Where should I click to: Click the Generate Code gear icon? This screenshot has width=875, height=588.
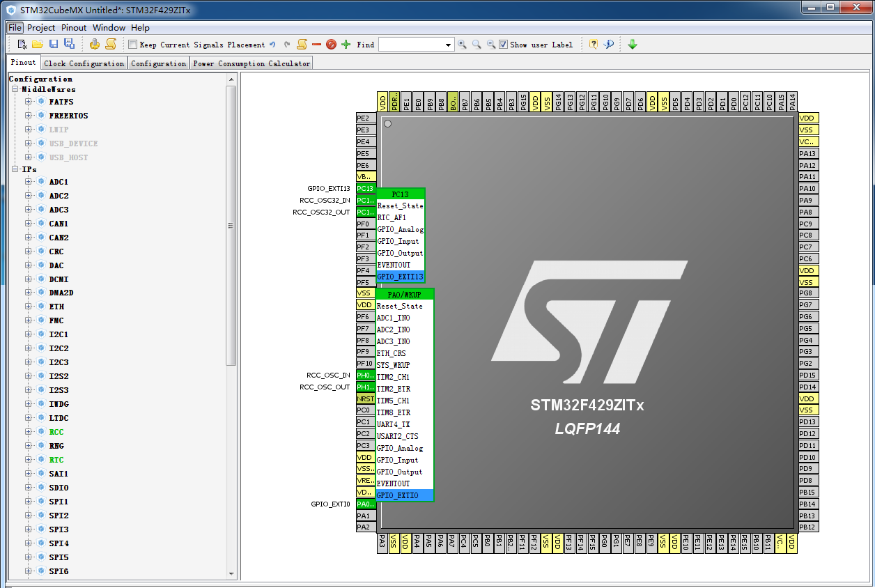[95, 45]
